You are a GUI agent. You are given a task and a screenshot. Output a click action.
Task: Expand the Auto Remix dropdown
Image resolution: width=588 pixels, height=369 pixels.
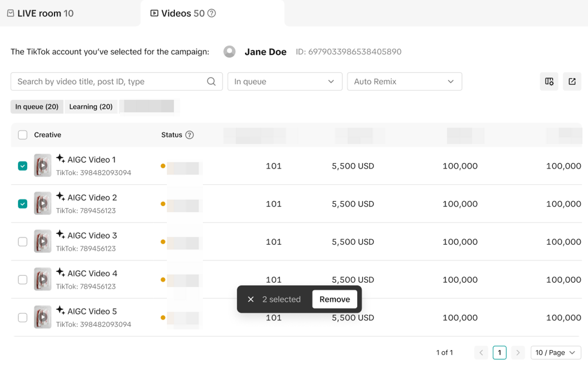click(404, 81)
